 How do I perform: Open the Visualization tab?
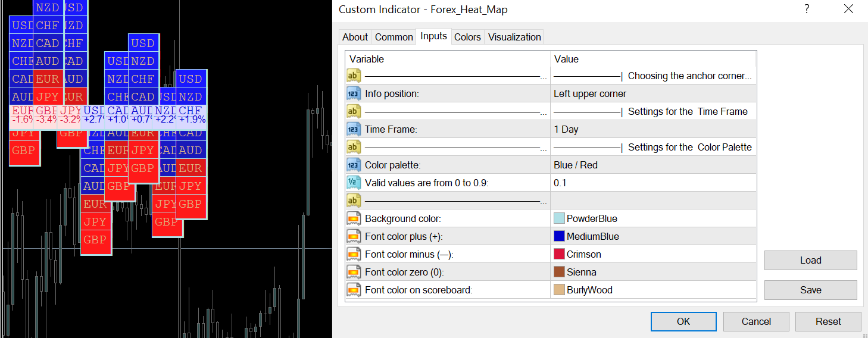(514, 37)
